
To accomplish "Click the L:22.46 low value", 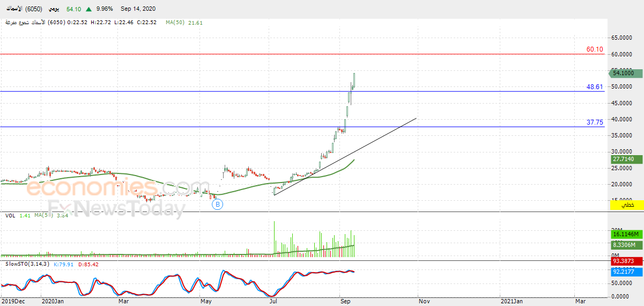I will coord(123,23).
